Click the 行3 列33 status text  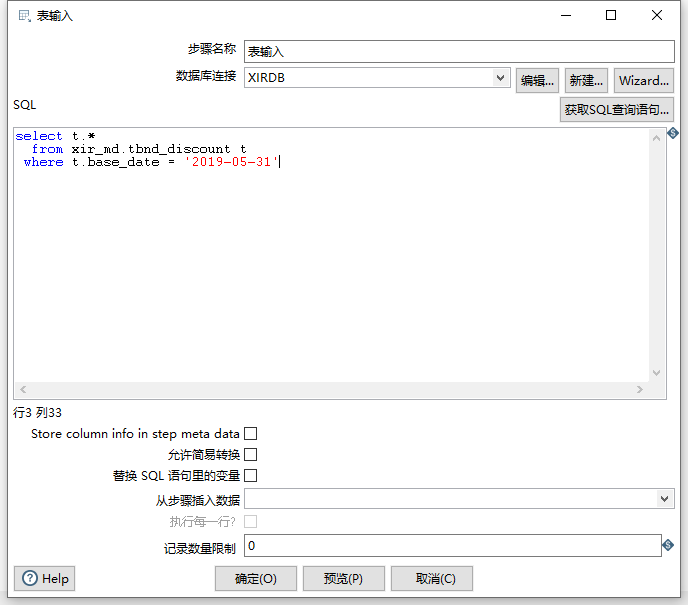37,412
